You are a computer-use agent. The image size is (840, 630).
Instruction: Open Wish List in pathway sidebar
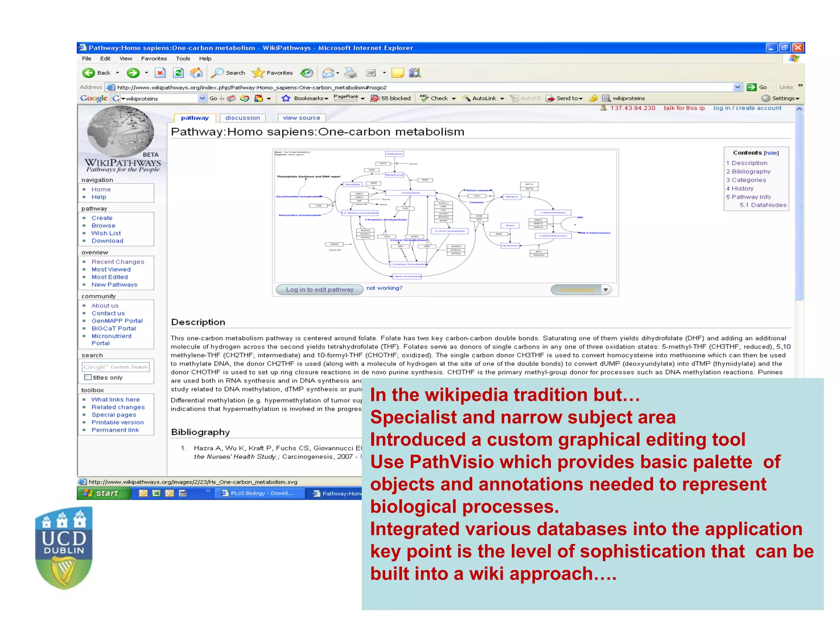(x=106, y=233)
